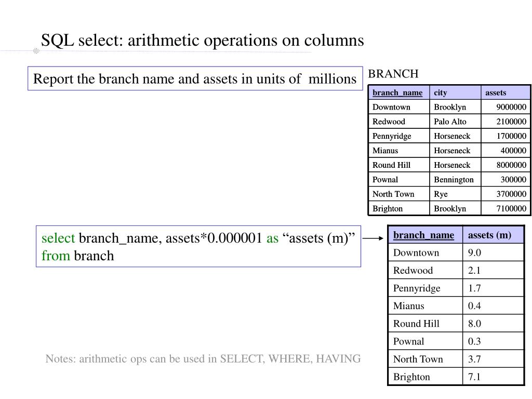Screen dimensions: 532x399
Task: Click the result value '8.0'
Action: click(474, 324)
